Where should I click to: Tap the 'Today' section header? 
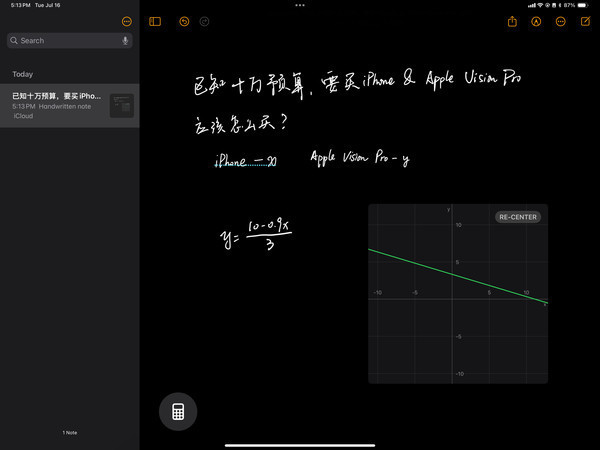(x=23, y=74)
